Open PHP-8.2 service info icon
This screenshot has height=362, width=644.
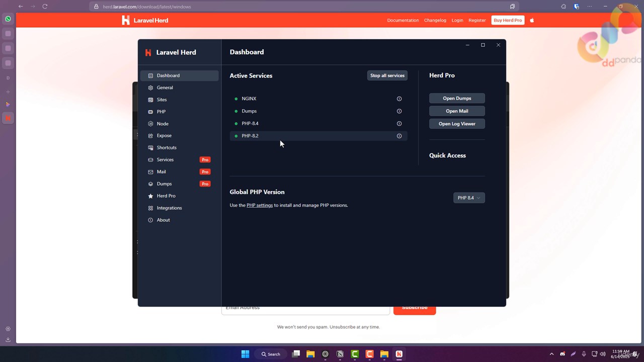coord(399,136)
